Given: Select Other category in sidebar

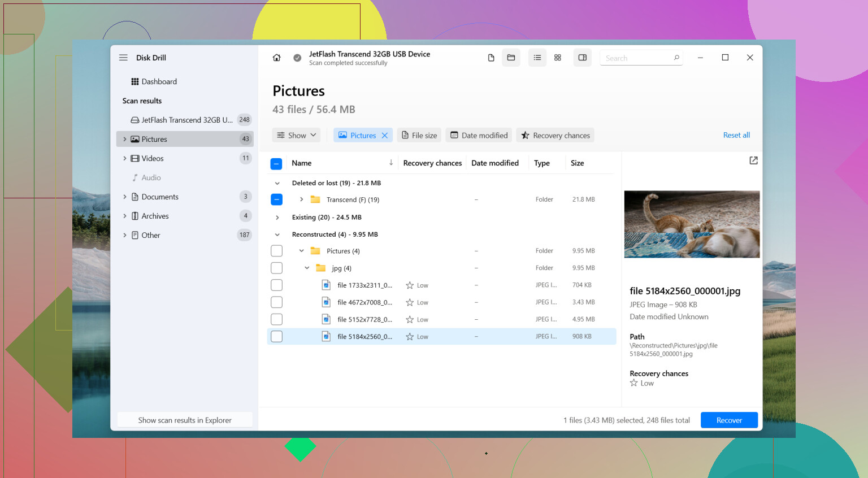Looking at the screenshot, I should point(185,235).
